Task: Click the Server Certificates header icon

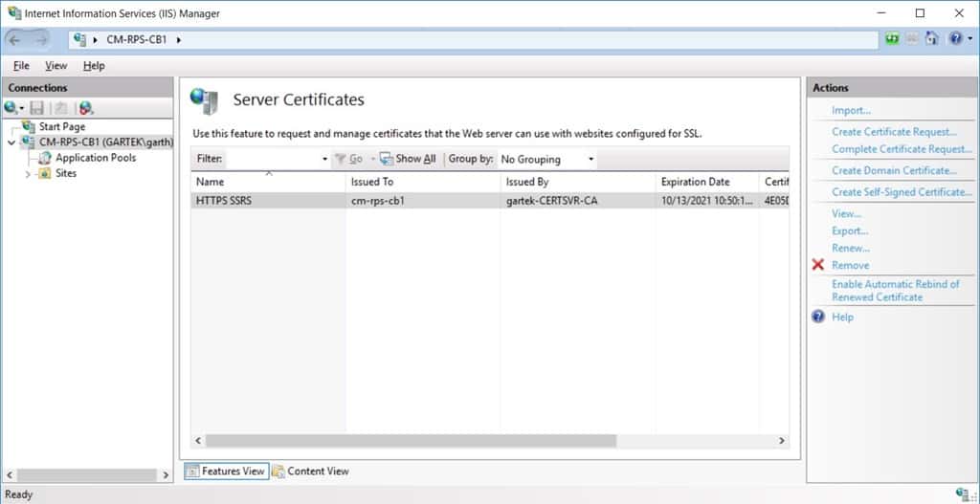Action: [205, 100]
